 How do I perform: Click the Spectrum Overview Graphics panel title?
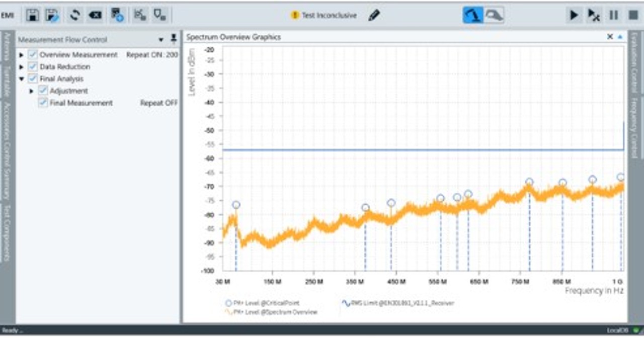coord(233,37)
